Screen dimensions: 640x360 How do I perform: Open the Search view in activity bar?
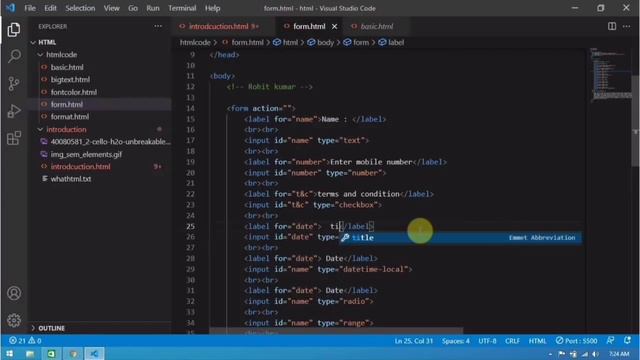tap(14, 56)
